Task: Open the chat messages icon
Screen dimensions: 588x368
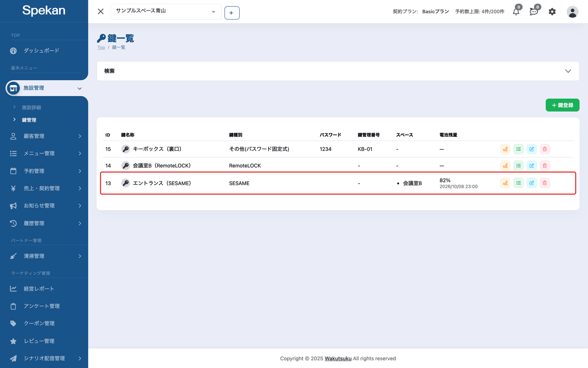Action: 534,12
